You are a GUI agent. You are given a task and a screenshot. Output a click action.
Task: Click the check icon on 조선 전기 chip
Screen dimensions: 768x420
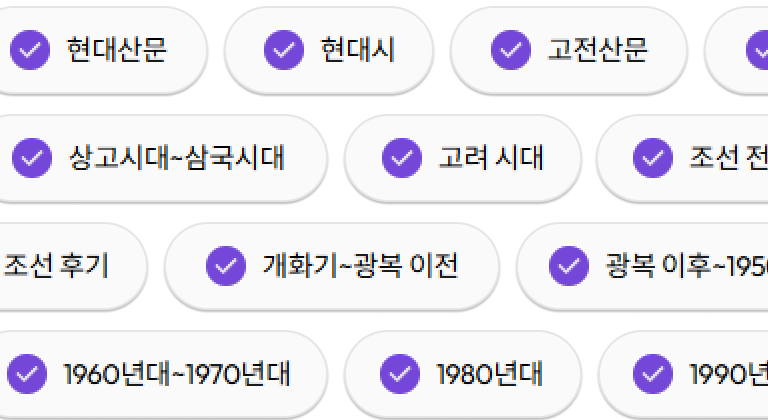coord(653,157)
